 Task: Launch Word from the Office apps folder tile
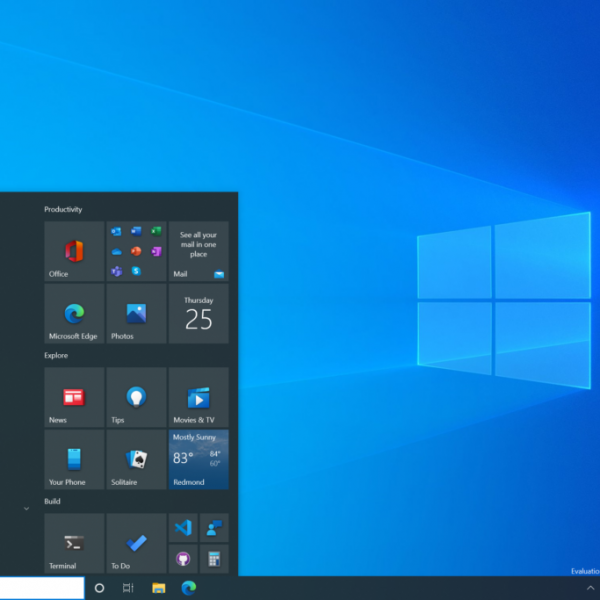(x=136, y=231)
